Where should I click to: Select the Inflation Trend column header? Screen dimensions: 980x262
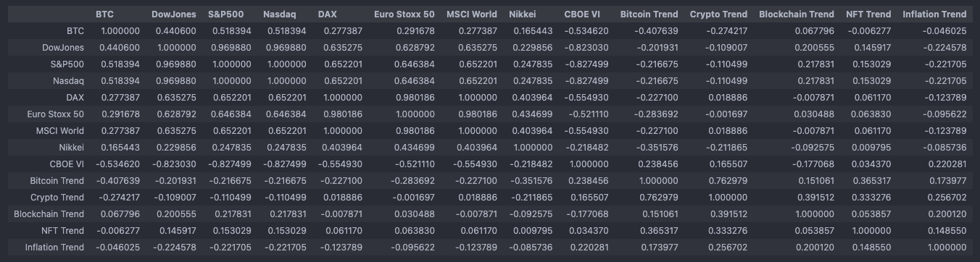pyautogui.click(x=934, y=14)
